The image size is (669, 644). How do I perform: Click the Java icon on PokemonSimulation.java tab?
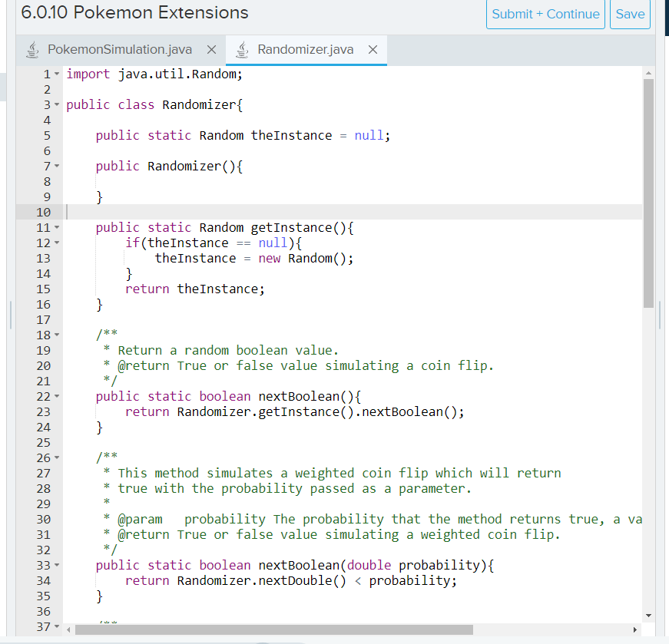pos(31,48)
